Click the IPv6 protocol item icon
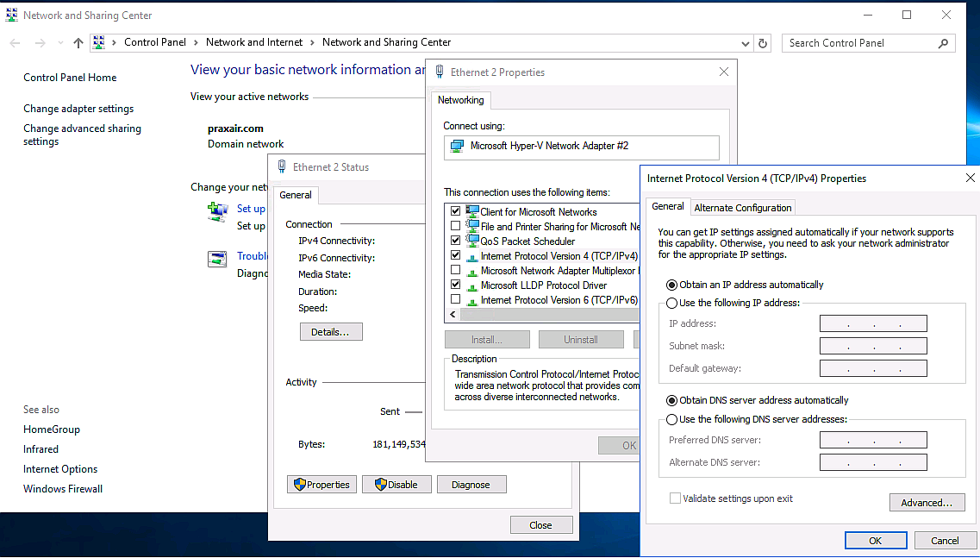980x558 pixels. pos(472,301)
